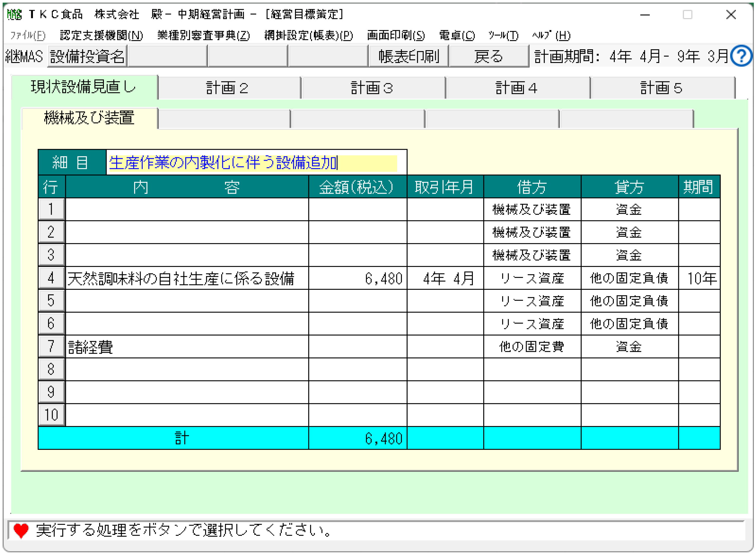The width and height of the screenshot is (756, 555).
Task: Open the 業種別審査事典 menu
Action: tap(203, 35)
